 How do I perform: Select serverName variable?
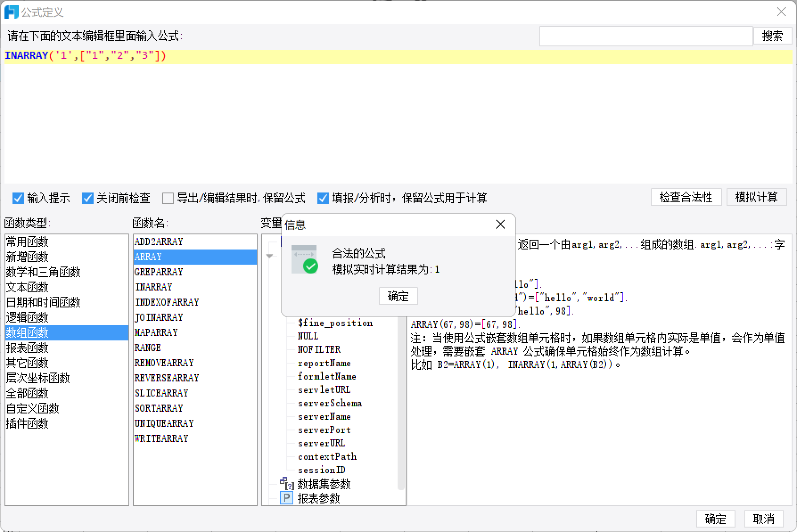click(x=325, y=417)
